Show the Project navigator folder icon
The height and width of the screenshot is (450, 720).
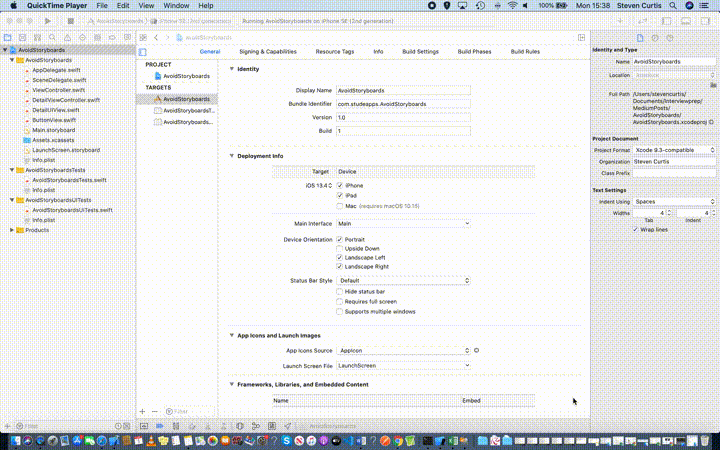[x=7, y=38]
